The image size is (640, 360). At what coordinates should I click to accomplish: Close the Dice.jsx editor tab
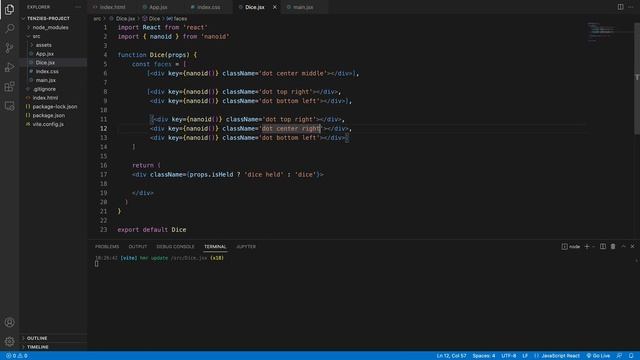(275, 7)
